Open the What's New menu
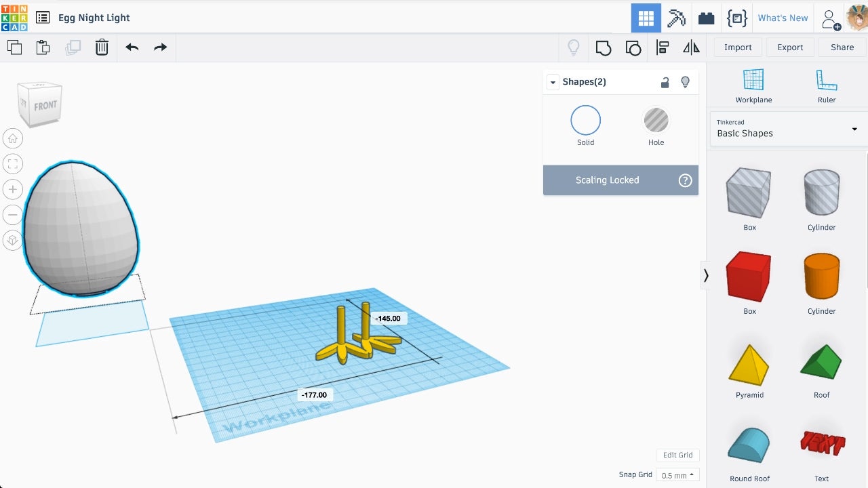Viewport: 868px width, 488px height. [783, 18]
